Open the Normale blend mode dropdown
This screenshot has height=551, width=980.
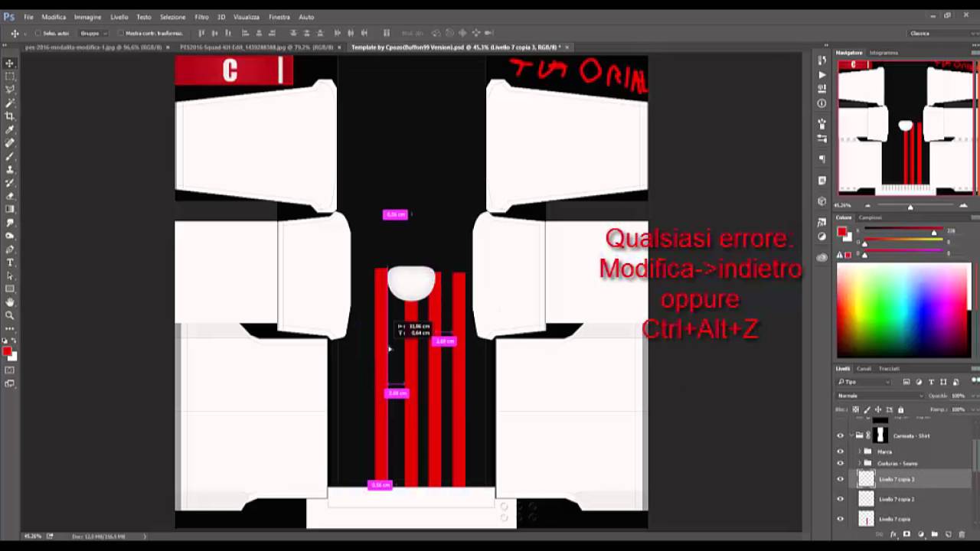[x=880, y=396]
